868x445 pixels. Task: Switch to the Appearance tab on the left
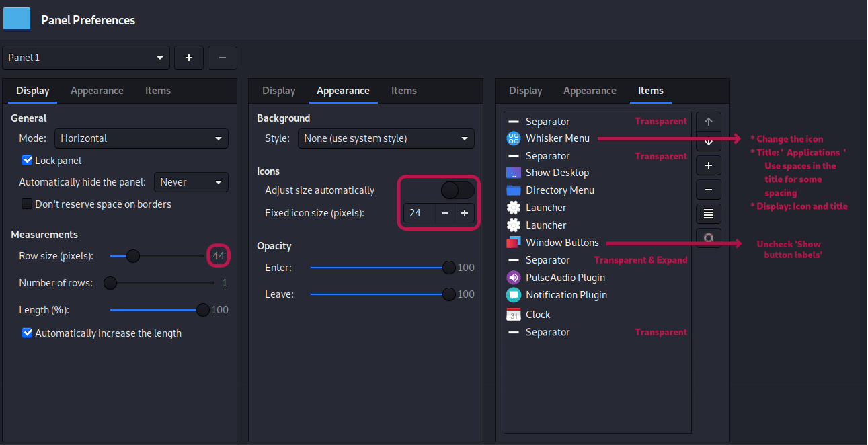(x=97, y=90)
